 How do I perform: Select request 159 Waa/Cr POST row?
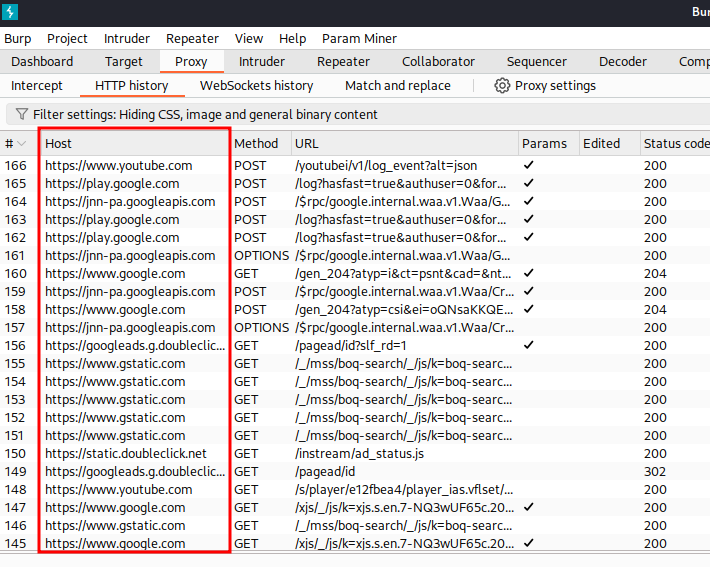point(355,292)
